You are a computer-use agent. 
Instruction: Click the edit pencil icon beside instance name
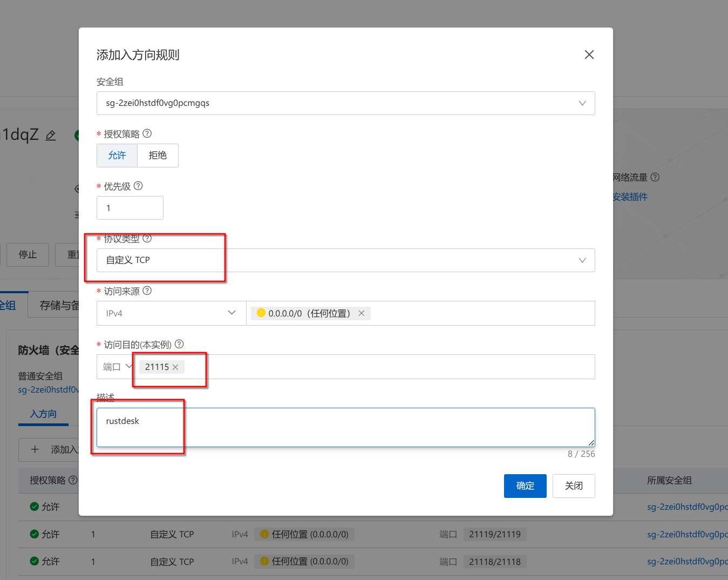pos(51,135)
